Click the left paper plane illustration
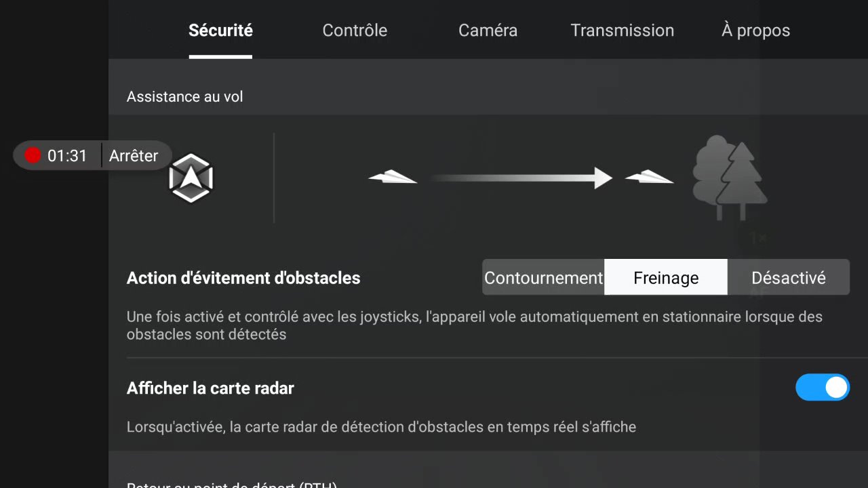 pos(393,177)
